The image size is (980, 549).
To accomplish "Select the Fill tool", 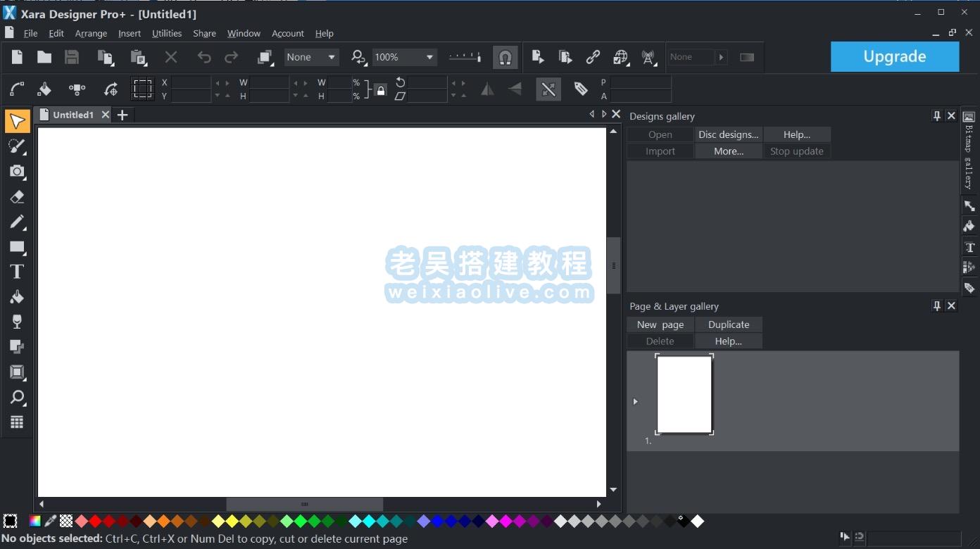I will tap(18, 296).
